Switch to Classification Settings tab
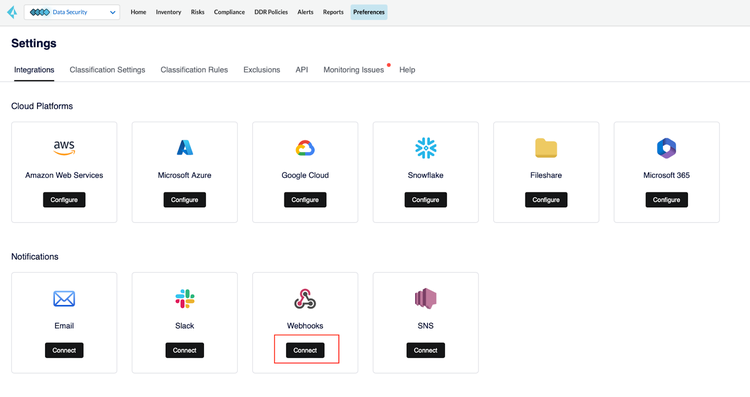750x397 pixels. tap(107, 70)
